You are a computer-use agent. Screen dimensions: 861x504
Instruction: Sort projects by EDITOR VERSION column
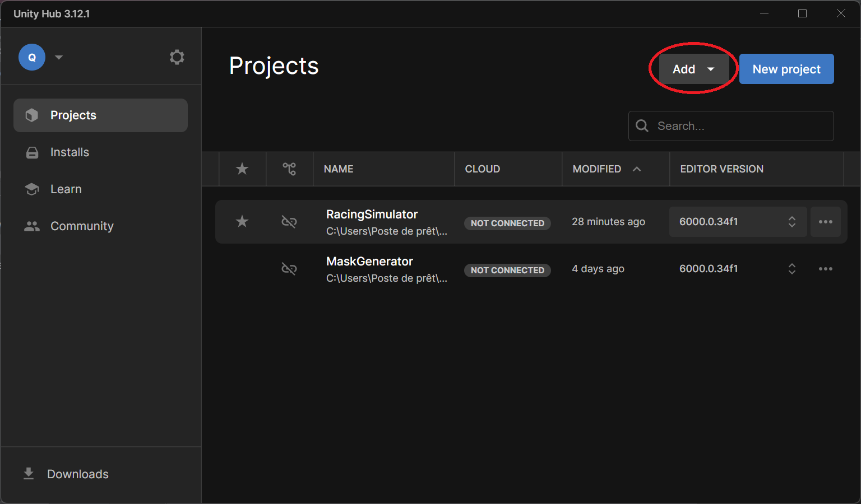722,169
